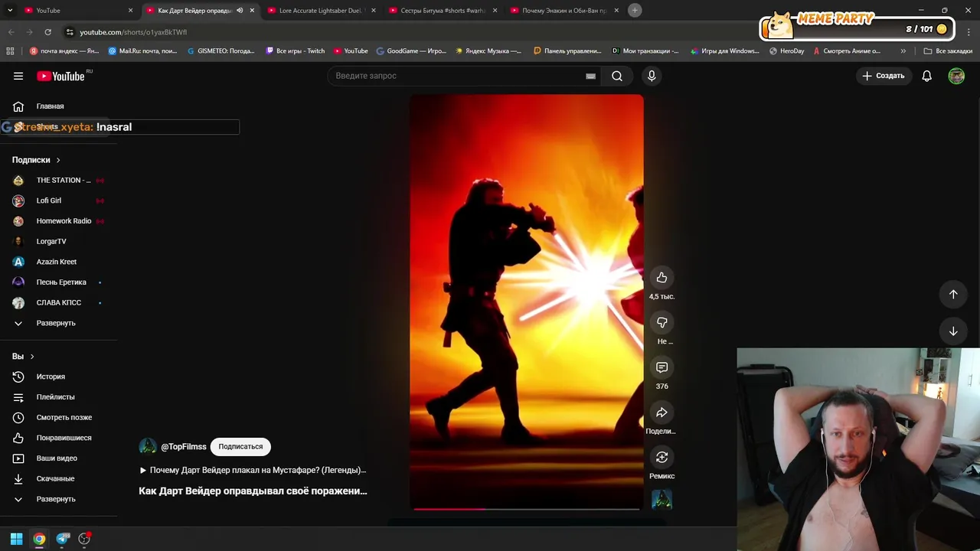Share the short

(x=661, y=412)
